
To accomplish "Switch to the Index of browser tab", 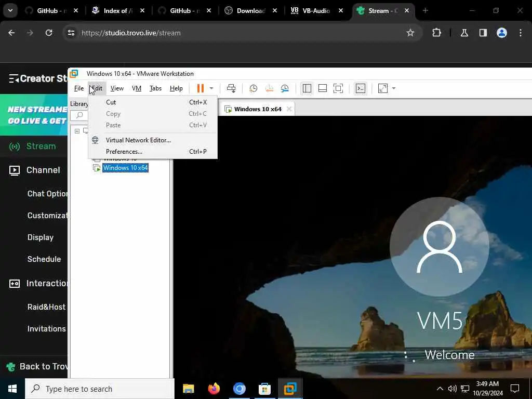I will [117, 10].
